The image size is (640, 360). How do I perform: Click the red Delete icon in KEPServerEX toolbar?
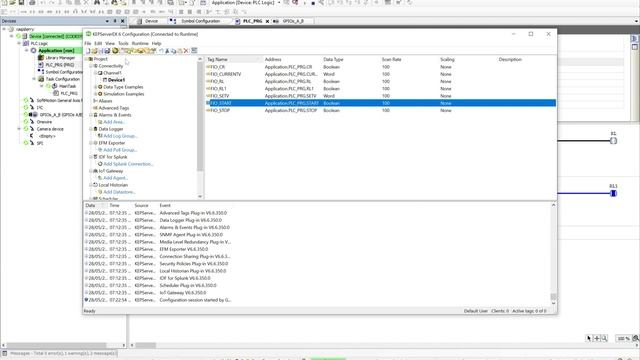click(x=186, y=51)
